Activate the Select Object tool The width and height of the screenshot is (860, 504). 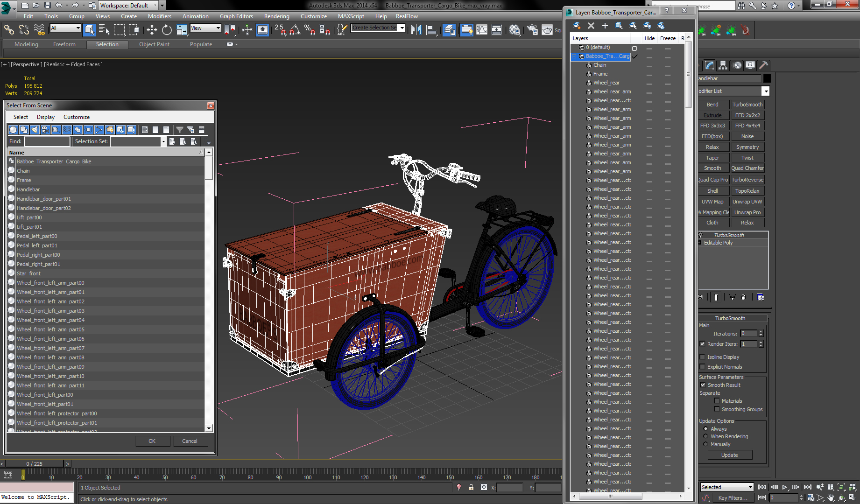click(89, 30)
